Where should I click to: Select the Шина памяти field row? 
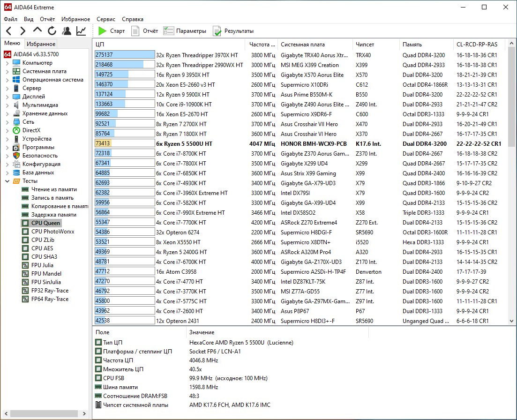click(157, 387)
